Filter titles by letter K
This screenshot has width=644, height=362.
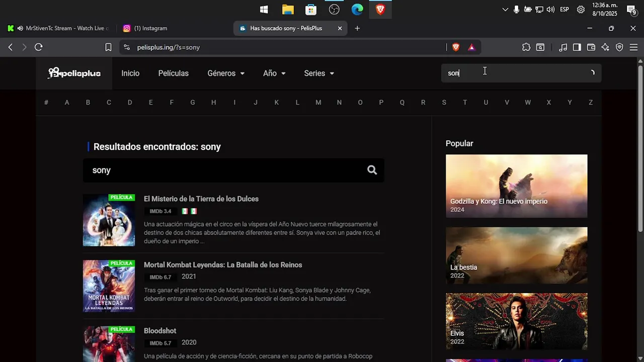pyautogui.click(x=276, y=103)
